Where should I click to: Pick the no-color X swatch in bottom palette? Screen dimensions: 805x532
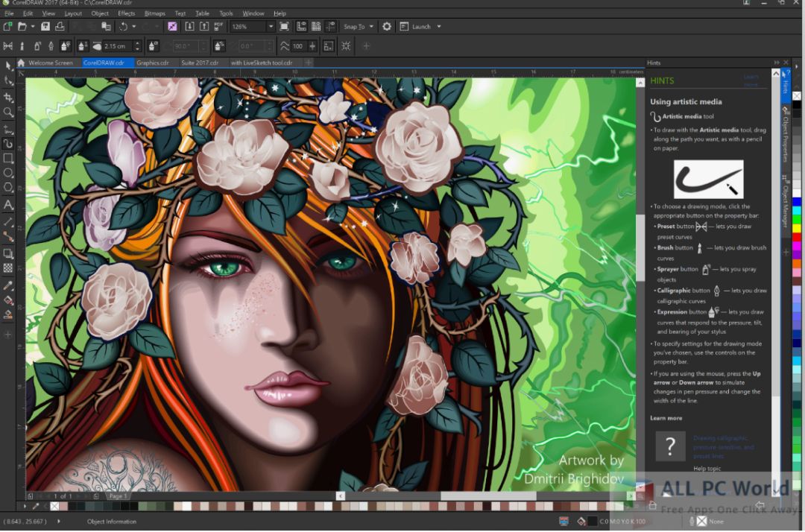point(55,507)
